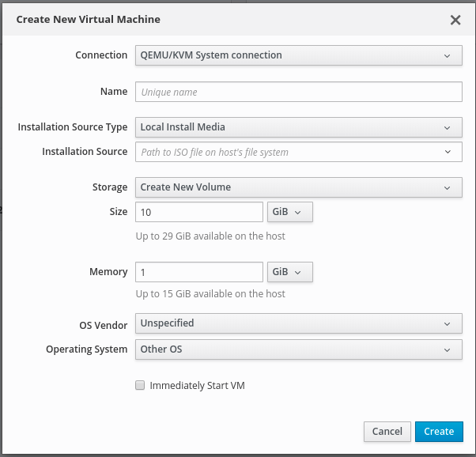Click the blue Create button

pyautogui.click(x=439, y=431)
